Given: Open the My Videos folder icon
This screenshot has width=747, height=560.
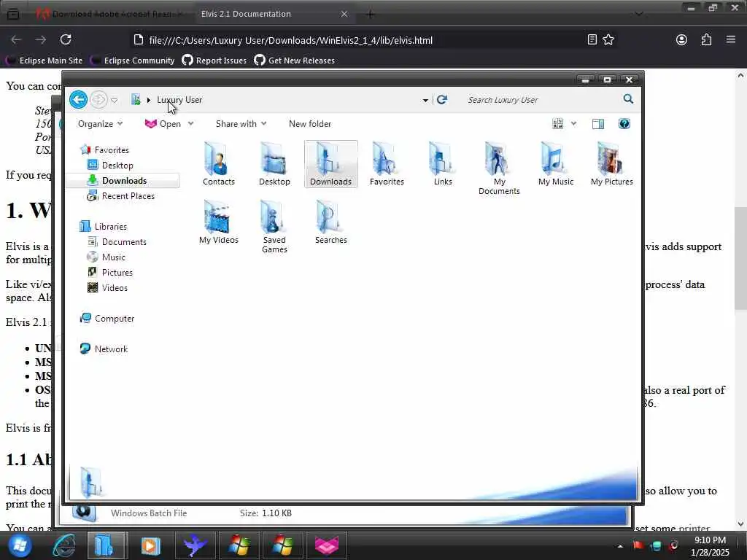Looking at the screenshot, I should [x=219, y=222].
